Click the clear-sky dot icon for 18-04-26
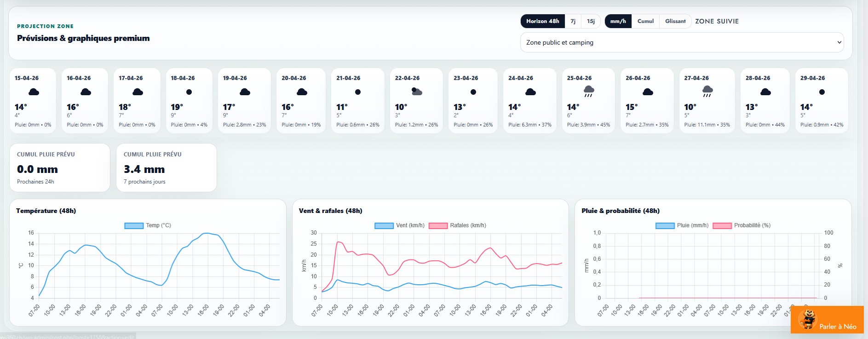The width and height of the screenshot is (868, 339). click(189, 92)
